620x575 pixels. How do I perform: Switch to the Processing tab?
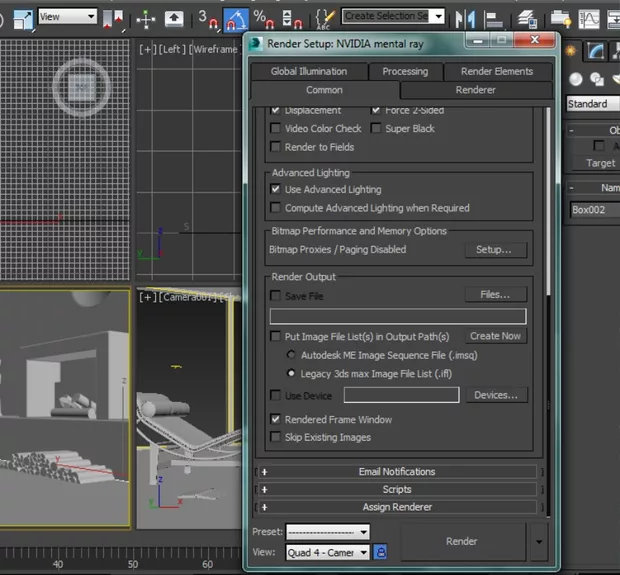(x=405, y=71)
